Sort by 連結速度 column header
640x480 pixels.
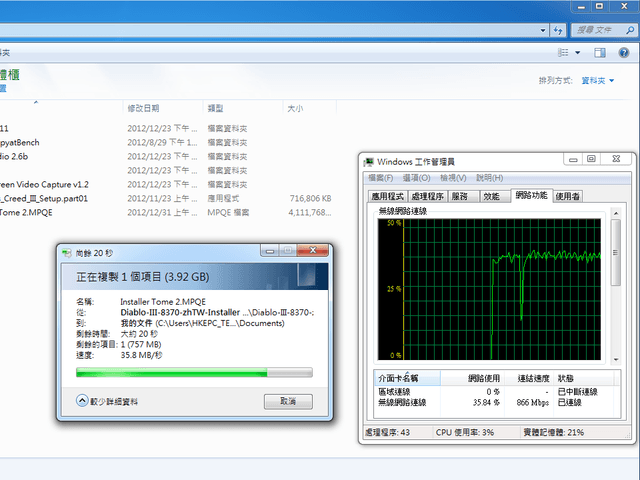click(x=528, y=378)
